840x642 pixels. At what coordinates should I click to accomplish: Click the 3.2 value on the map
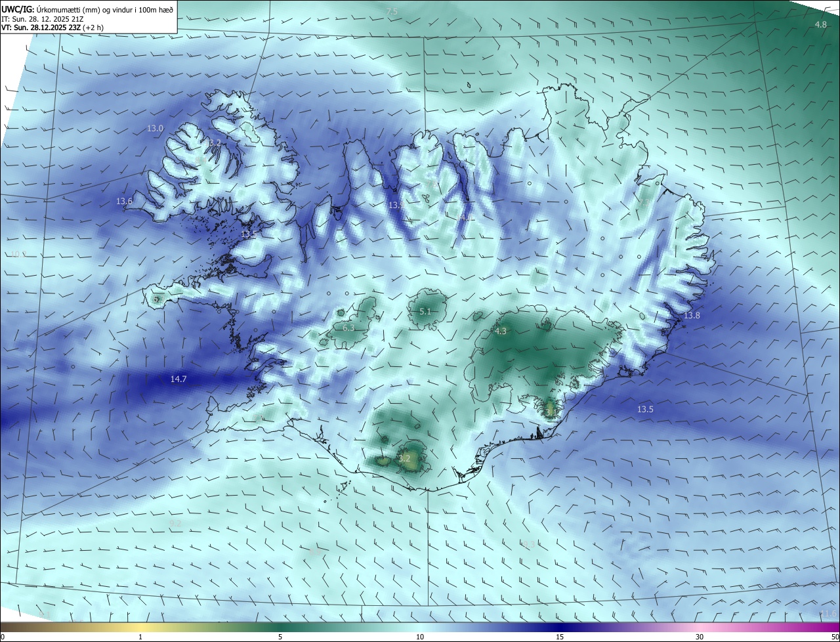coord(404,458)
